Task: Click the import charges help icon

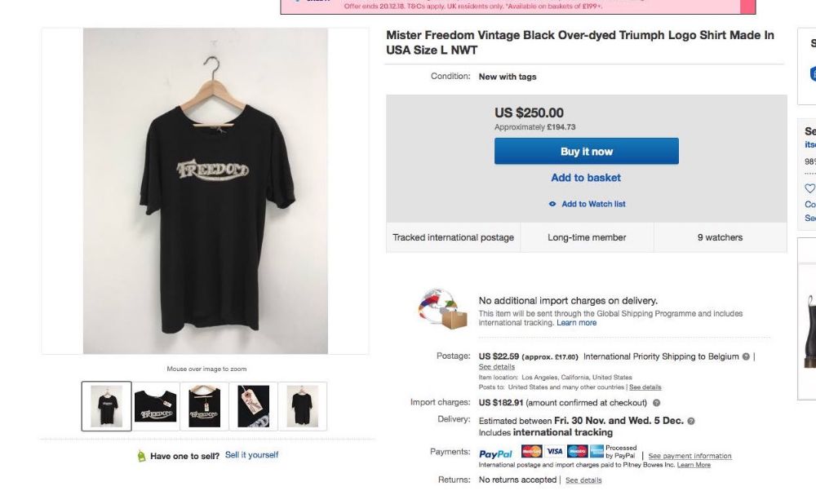Action: click(657, 403)
